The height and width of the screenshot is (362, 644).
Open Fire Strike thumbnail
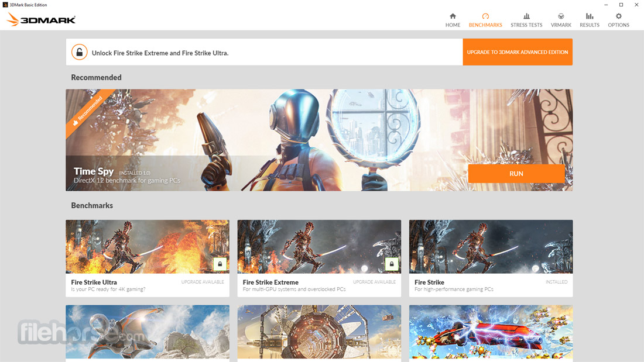pos(491,247)
